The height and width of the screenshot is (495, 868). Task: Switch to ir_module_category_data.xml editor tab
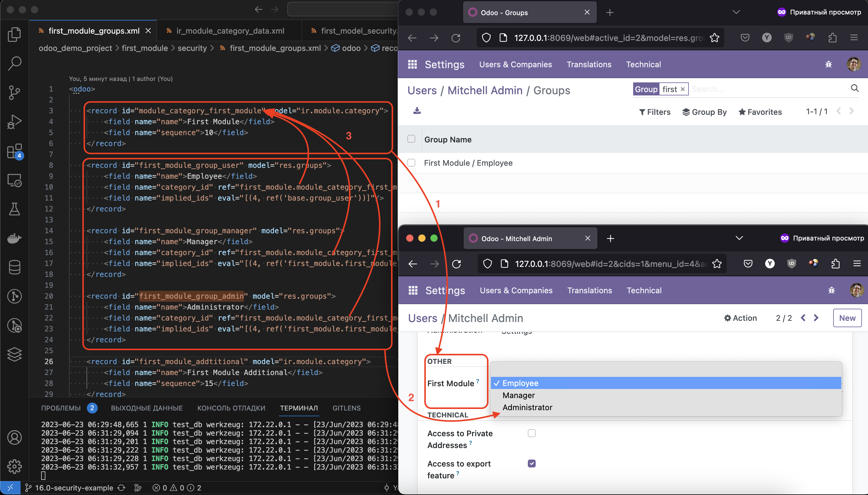coord(230,31)
